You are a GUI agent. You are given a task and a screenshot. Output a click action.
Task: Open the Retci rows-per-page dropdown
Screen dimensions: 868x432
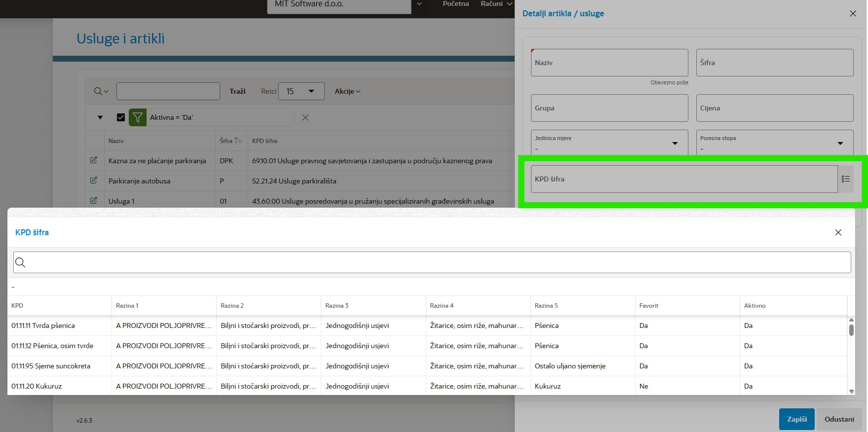coord(301,91)
